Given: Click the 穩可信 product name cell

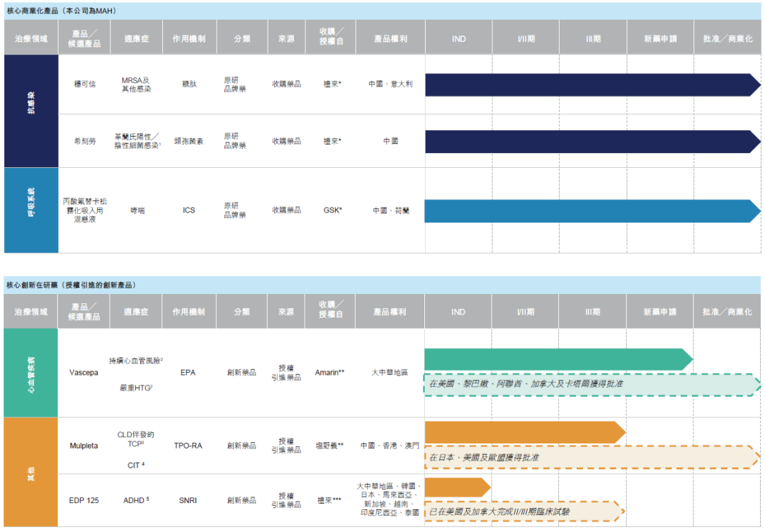Looking at the screenshot, I should click(84, 84).
